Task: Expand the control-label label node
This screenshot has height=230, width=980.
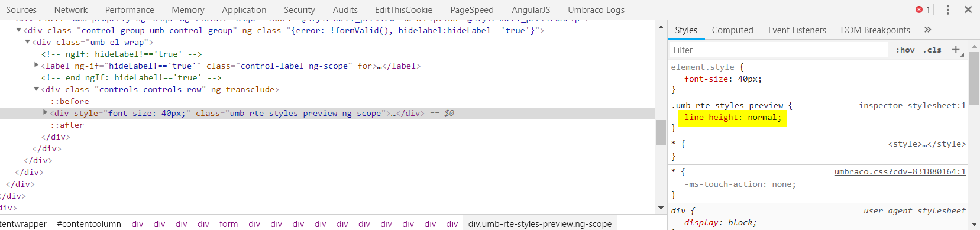Action: coord(36,66)
